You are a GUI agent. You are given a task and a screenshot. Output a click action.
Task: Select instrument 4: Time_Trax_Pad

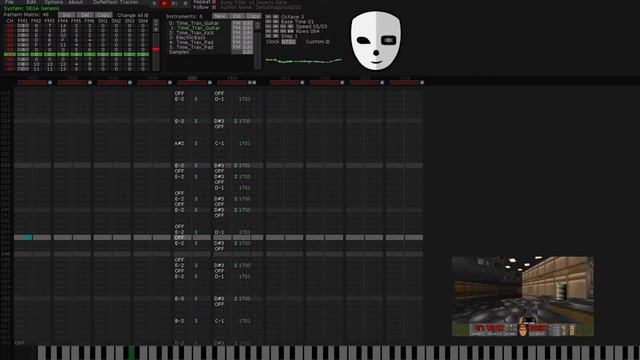pos(191,42)
